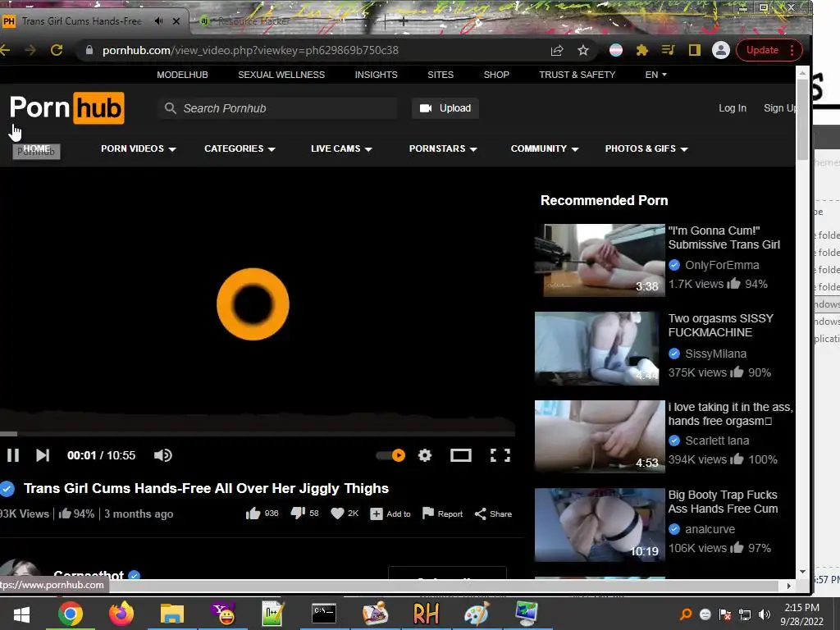Open the SHOP link
Image resolution: width=840 pixels, height=630 pixels.
tap(496, 75)
